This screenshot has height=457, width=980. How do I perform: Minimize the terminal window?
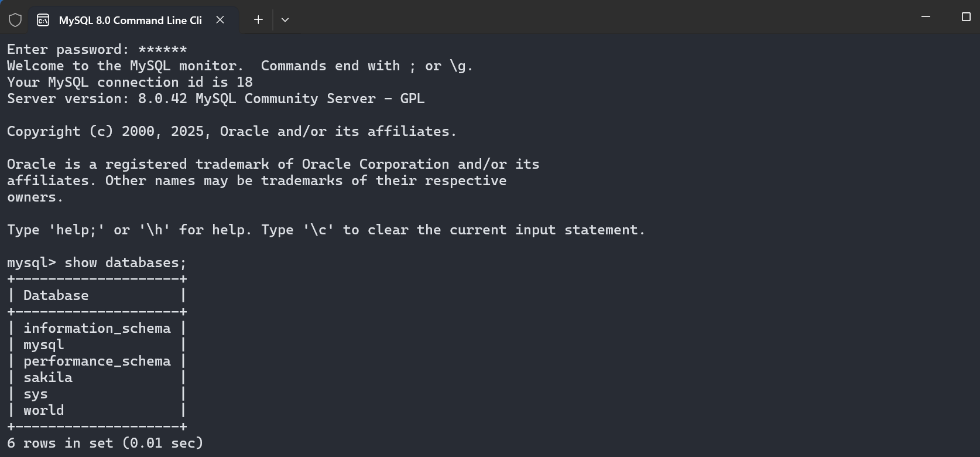(x=926, y=17)
